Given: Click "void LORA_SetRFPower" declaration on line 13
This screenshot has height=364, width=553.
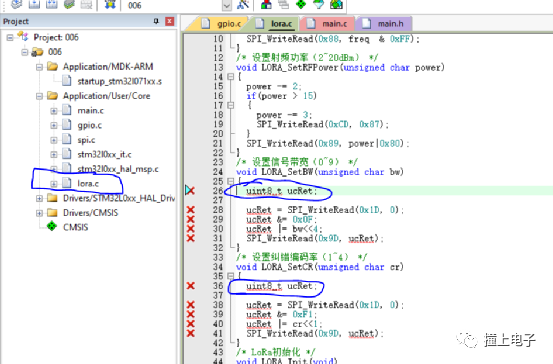Looking at the screenshot, I should [x=340, y=67].
